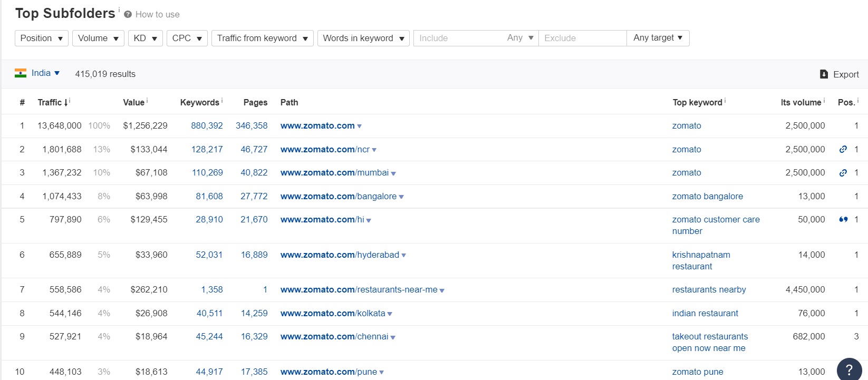Click the Export download icon

(x=824, y=74)
